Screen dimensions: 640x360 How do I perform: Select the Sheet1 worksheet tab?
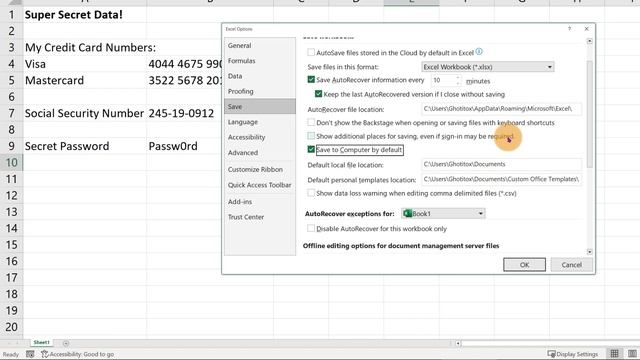tap(41, 343)
